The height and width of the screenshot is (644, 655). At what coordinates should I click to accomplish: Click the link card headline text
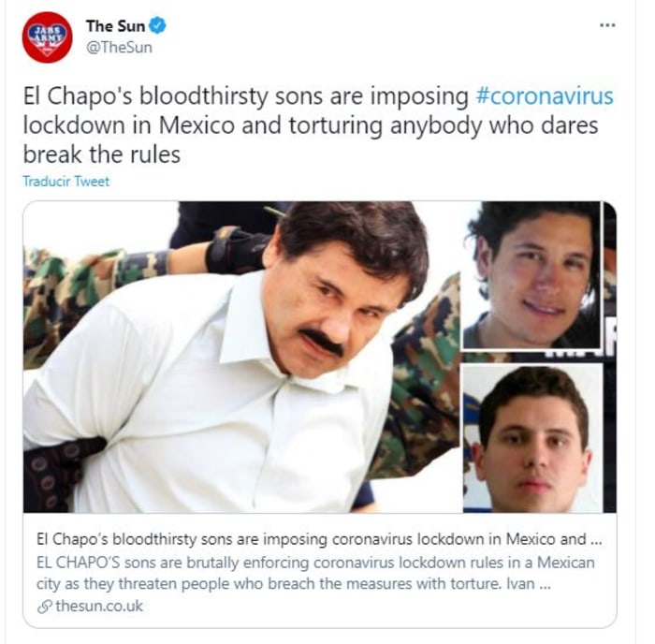tap(319, 539)
